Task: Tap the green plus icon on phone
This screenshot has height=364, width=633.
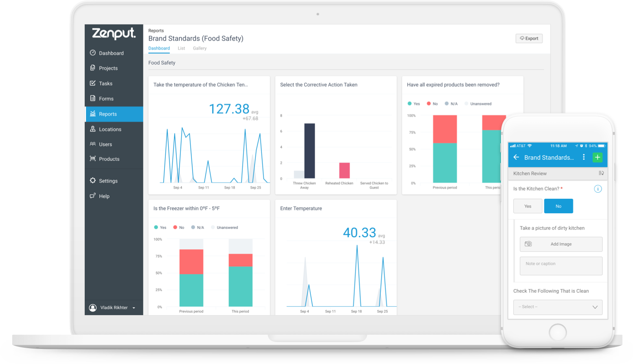Action: pos(597,158)
